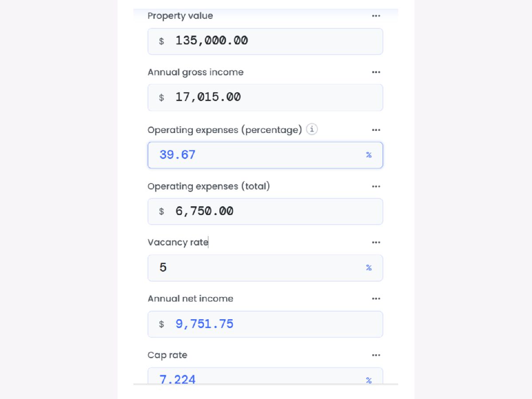Select the Vacancy rate input field
Image resolution: width=532 pixels, height=399 pixels.
click(x=257, y=268)
